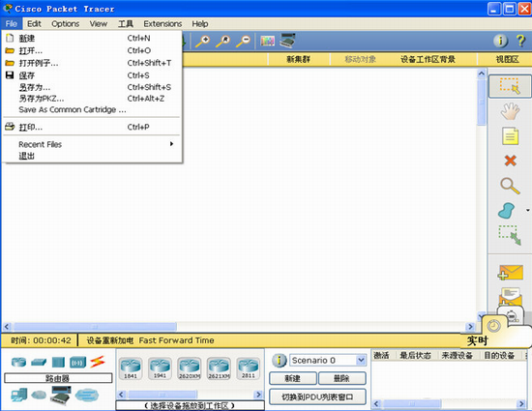
Task: Click 切换到PDU列表窗口 button
Action: coord(317,396)
